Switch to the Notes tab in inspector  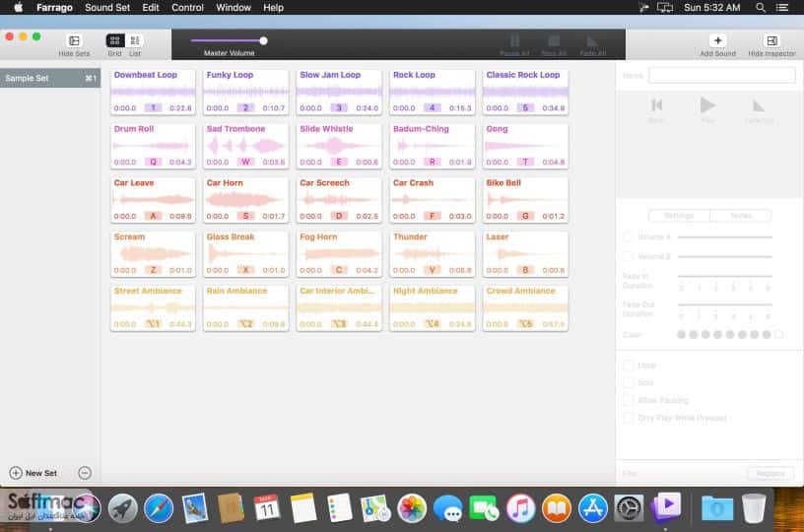coord(740,216)
